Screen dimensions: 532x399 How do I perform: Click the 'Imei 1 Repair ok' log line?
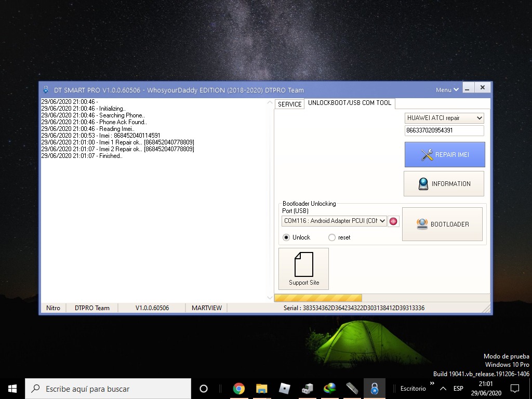click(x=118, y=142)
